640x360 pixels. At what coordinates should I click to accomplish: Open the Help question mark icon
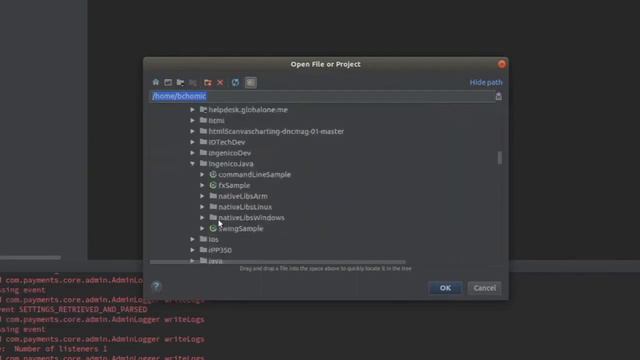pos(156,286)
